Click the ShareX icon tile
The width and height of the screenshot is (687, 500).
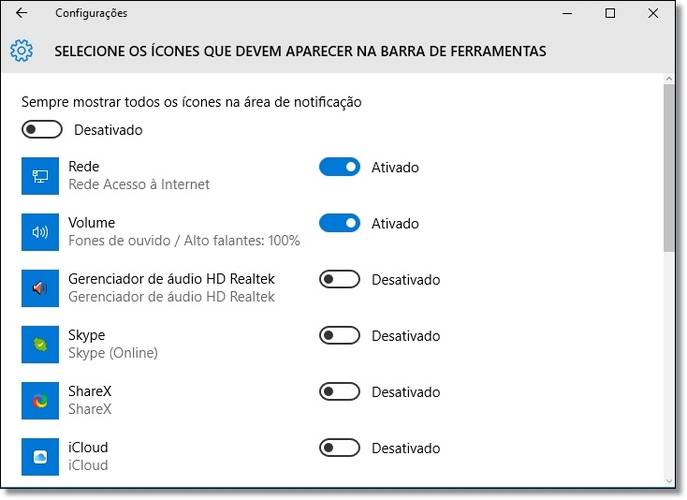(x=40, y=401)
